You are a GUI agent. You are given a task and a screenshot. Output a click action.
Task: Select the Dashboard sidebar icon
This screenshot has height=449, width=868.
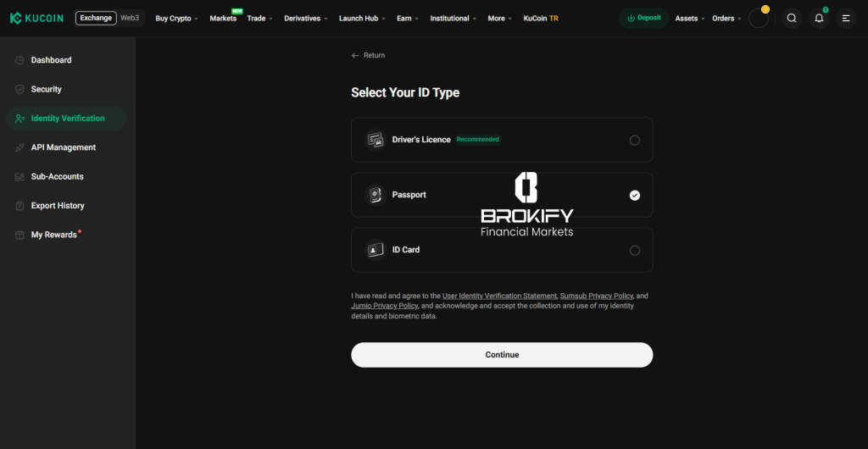coord(19,60)
